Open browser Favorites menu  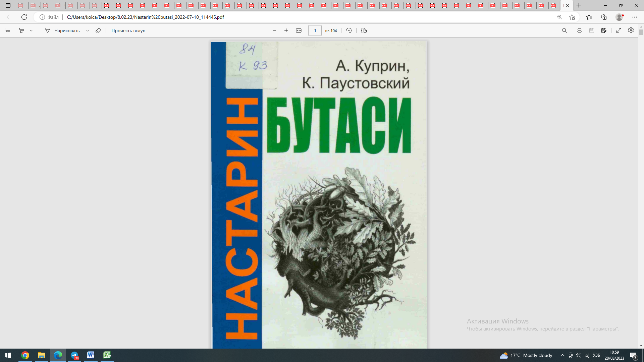[589, 17]
